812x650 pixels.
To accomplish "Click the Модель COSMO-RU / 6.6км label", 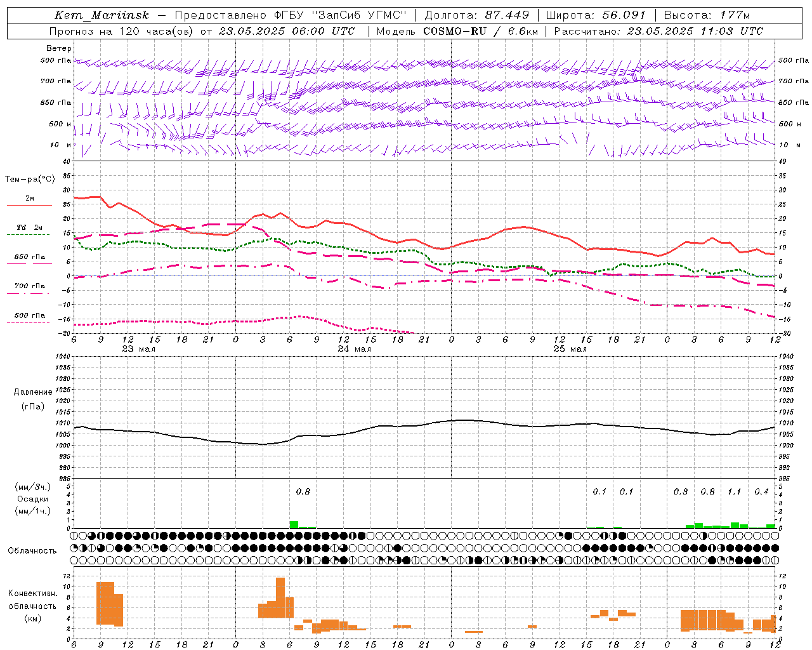I will click(457, 31).
